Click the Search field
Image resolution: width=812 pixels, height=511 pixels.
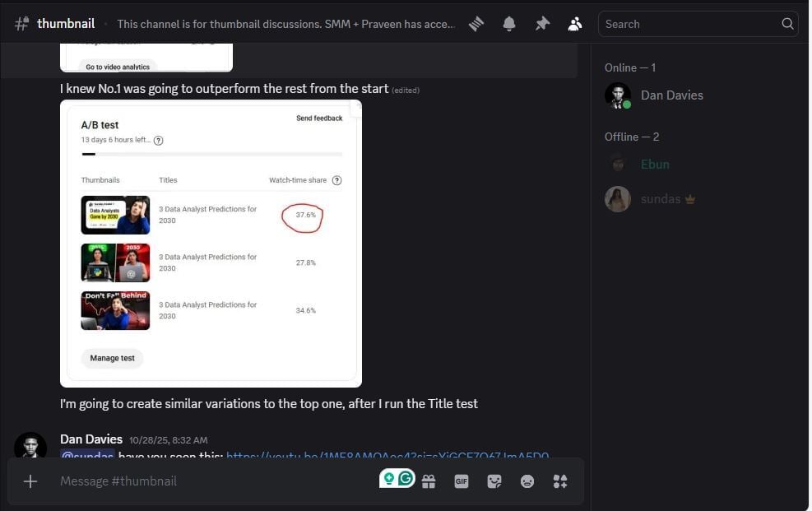click(691, 24)
